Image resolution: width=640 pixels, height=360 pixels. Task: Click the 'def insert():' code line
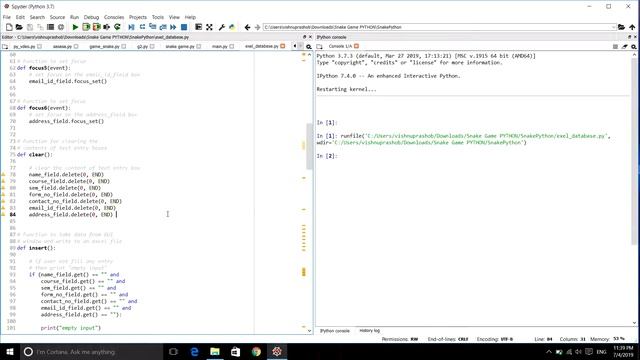pyautogui.click(x=36, y=248)
